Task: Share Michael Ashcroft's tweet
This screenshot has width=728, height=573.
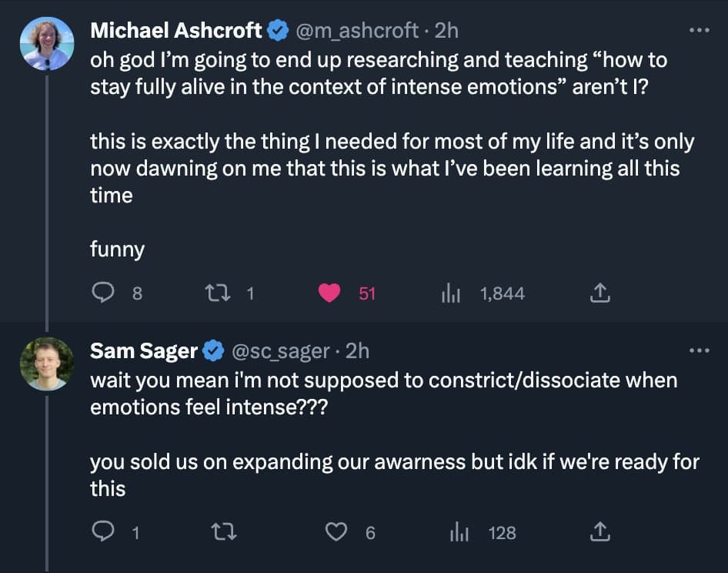Action: (600, 293)
